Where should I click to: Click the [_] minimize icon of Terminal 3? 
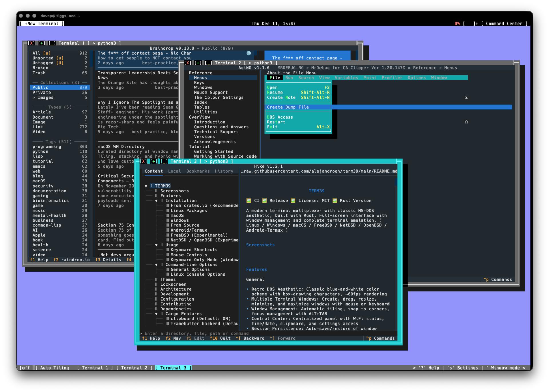coord(164,161)
